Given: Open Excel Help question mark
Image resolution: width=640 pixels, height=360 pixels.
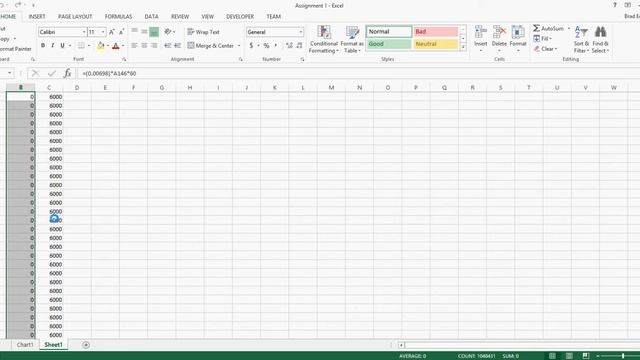Looking at the screenshot, I should click(x=615, y=5).
